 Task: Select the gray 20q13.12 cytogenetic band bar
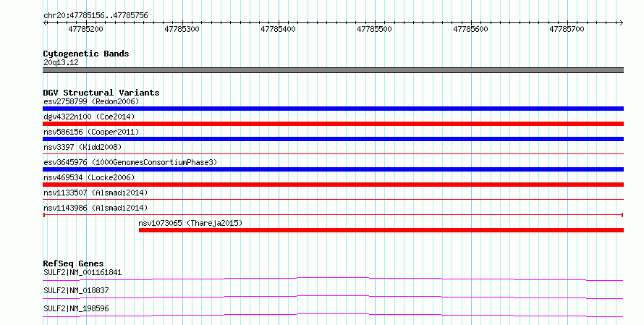[x=333, y=70]
